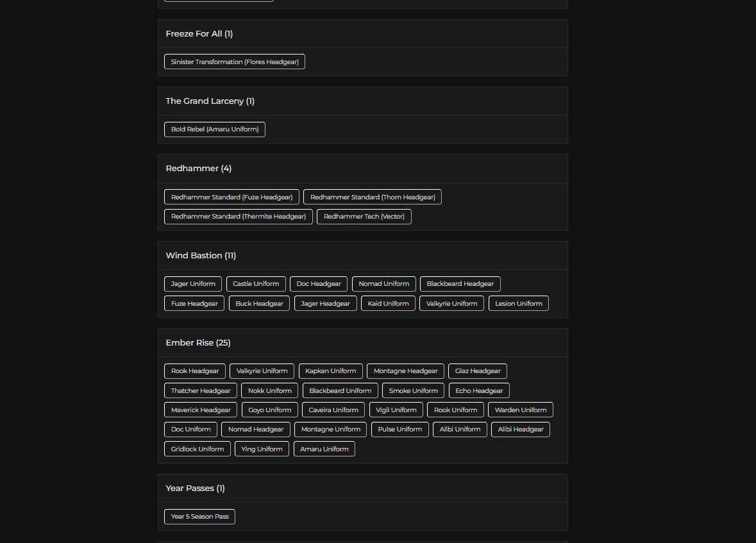Screen dimensions: 756x543
Task: Click the Sinister Transformation (Flores Headgear) tag
Action: tap(234, 62)
